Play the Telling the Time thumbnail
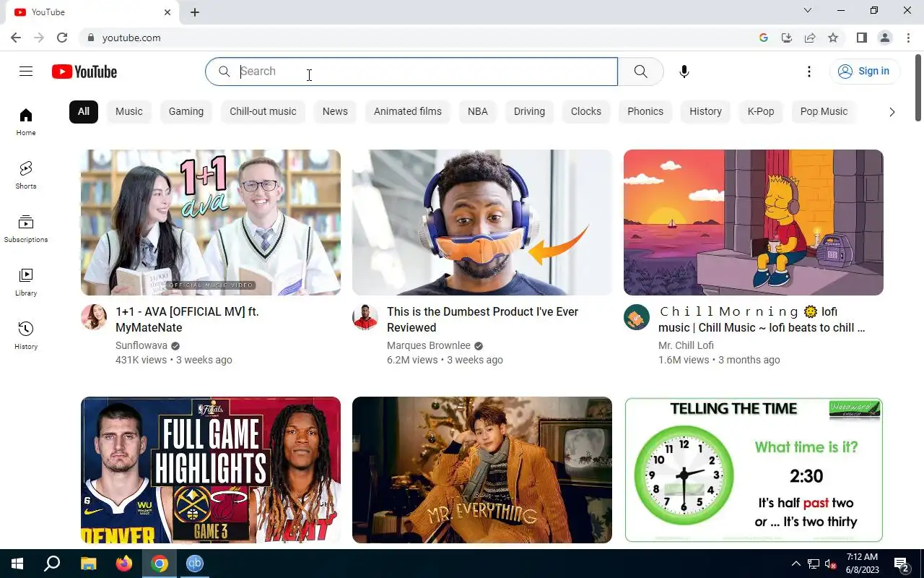 pos(754,470)
